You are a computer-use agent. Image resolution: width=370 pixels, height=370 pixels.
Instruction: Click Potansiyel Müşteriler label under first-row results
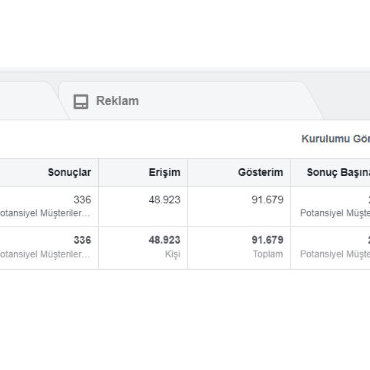click(45, 213)
